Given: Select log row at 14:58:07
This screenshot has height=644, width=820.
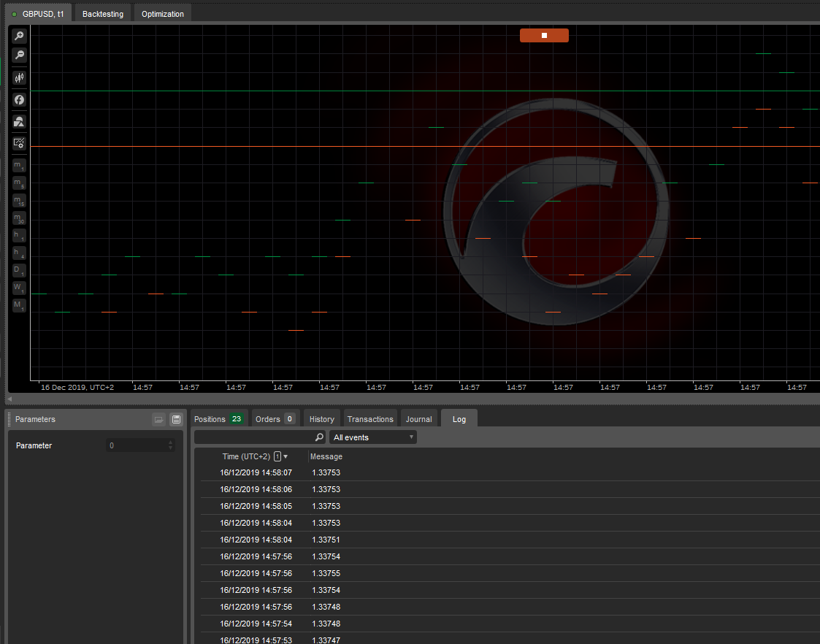Looking at the screenshot, I should click(x=510, y=472).
